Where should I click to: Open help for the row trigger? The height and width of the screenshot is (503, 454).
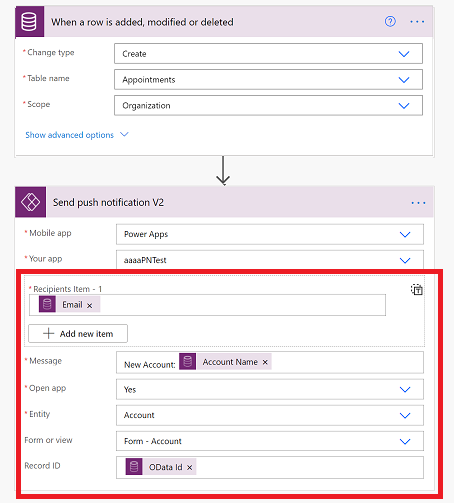[x=390, y=22]
